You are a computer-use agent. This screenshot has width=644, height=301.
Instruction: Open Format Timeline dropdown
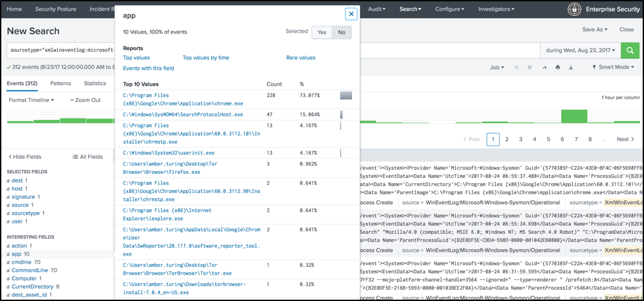click(x=31, y=100)
